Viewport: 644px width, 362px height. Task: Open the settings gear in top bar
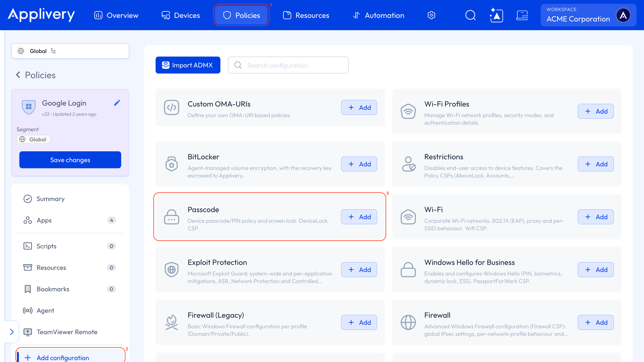point(431,15)
